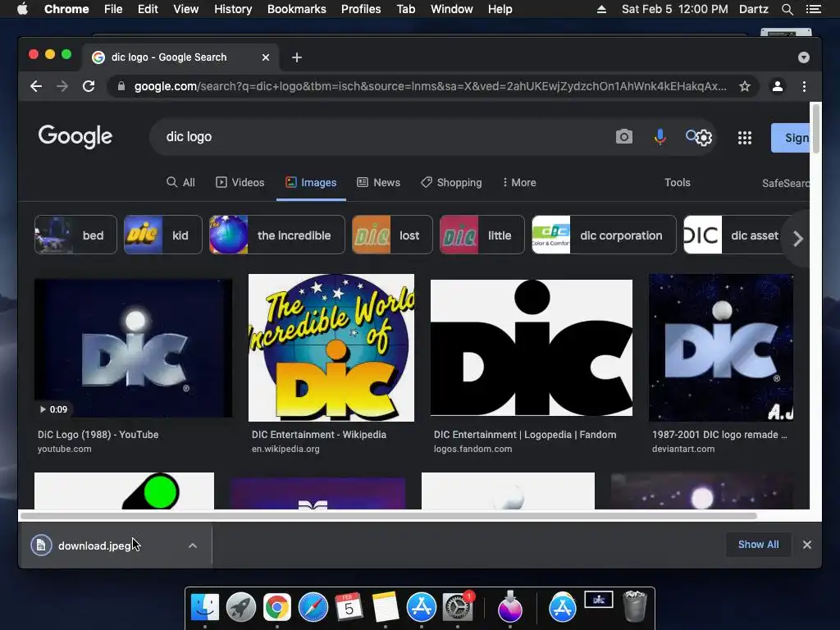Screen dimensions: 840x630
Task: Switch to the News results tab
Action: pyautogui.click(x=379, y=182)
